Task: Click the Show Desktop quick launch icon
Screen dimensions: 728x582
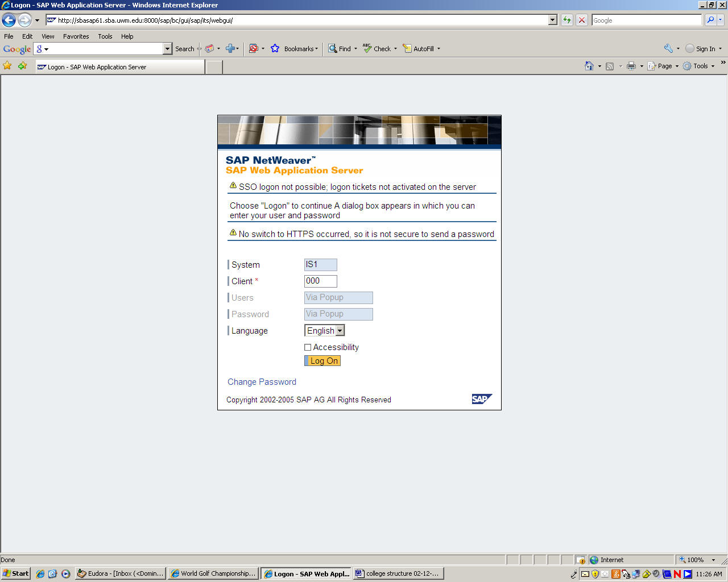Action: pyautogui.click(x=53, y=574)
